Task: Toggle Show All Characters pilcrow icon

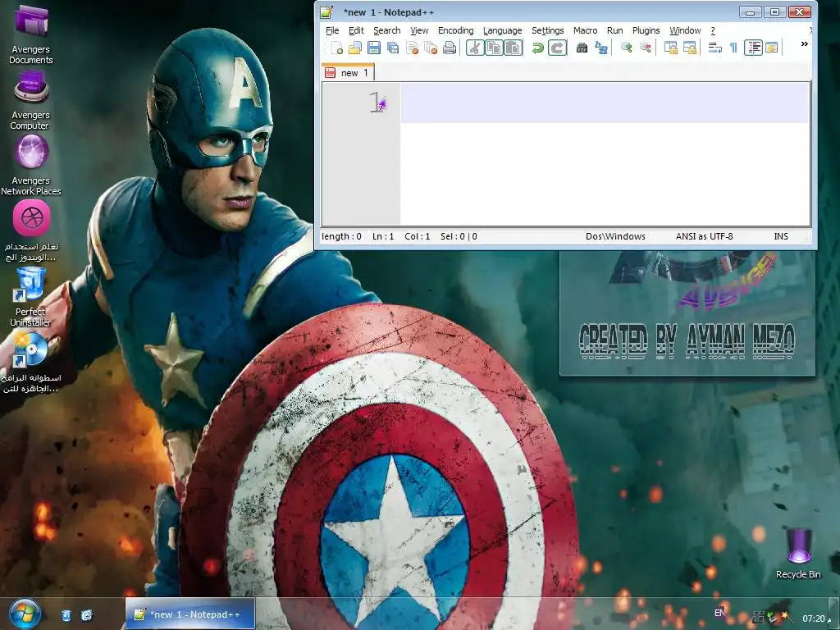Action: click(x=733, y=48)
